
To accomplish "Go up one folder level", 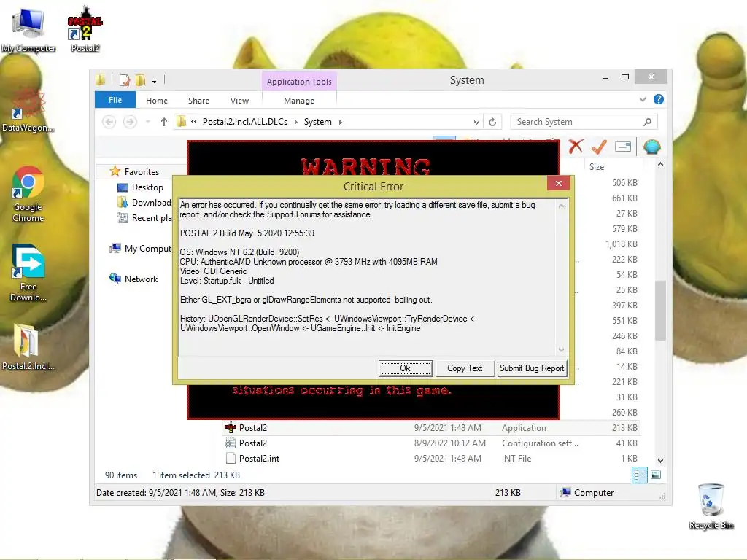I will coord(164,122).
